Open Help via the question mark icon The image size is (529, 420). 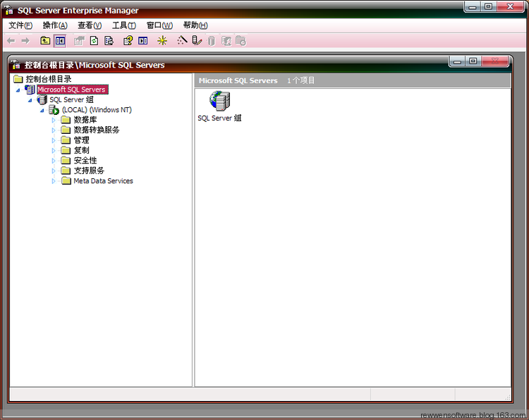pos(128,41)
